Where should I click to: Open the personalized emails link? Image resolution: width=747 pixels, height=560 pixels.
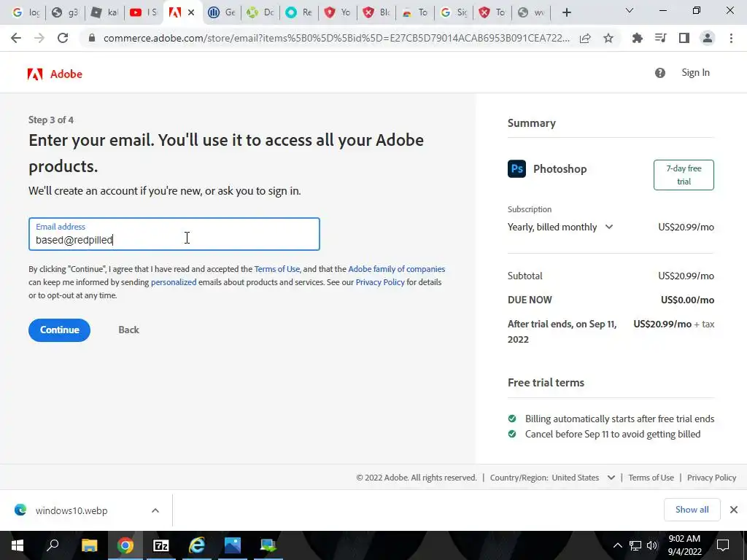click(174, 282)
